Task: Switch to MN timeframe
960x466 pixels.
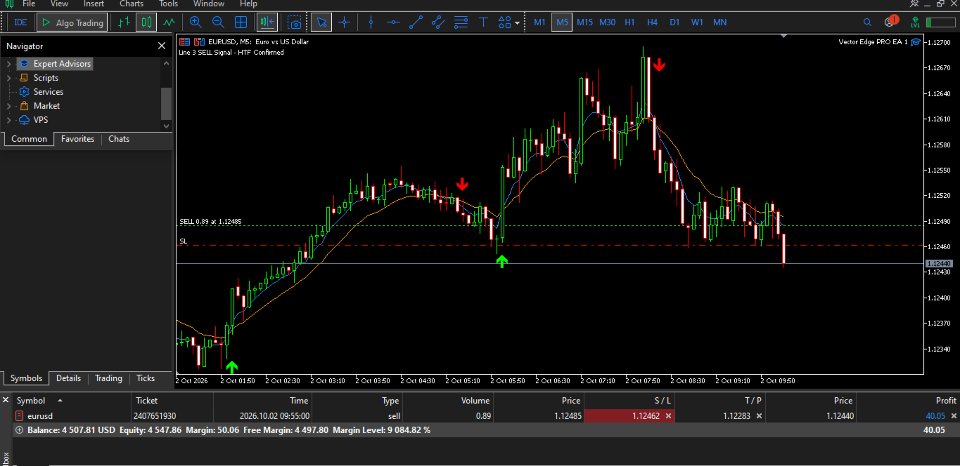Action: click(720, 22)
